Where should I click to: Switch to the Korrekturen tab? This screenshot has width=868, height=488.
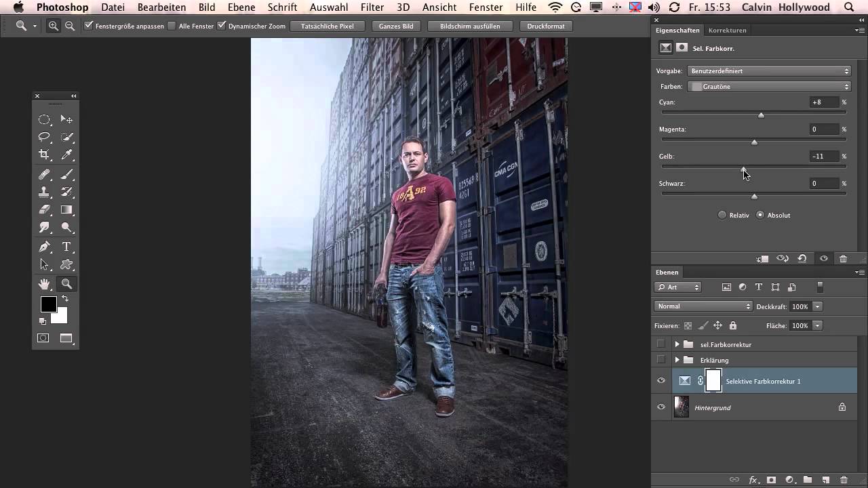(727, 30)
